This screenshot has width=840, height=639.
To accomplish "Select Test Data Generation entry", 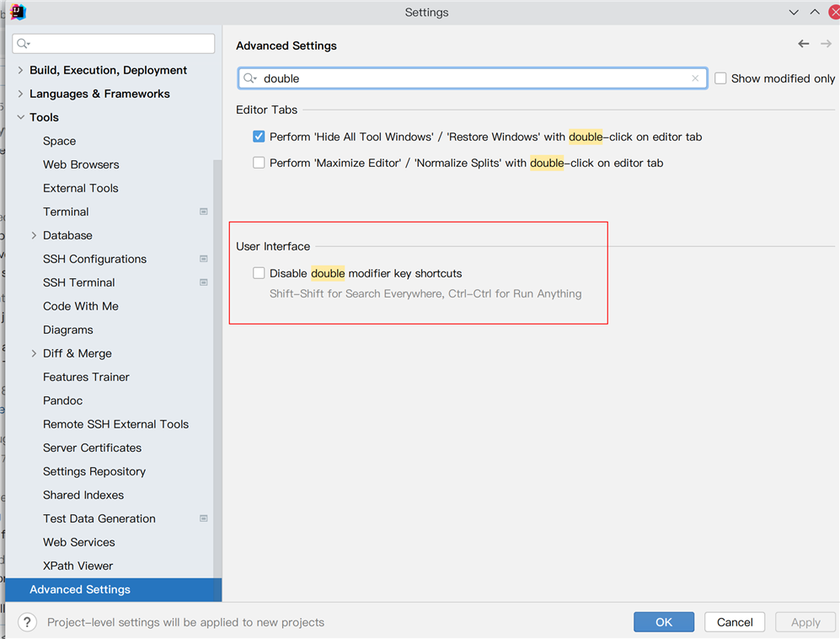I will tap(99, 518).
